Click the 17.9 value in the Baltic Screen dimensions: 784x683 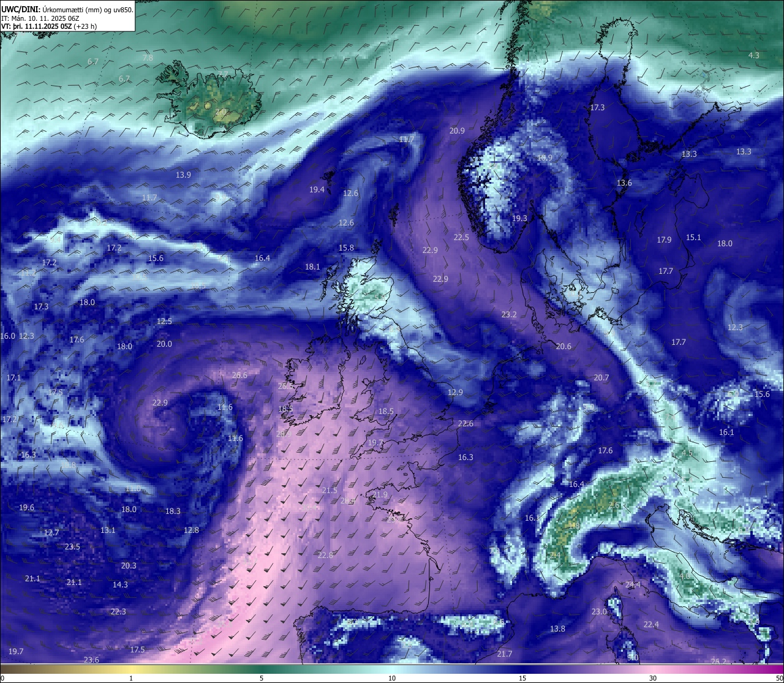coord(664,240)
